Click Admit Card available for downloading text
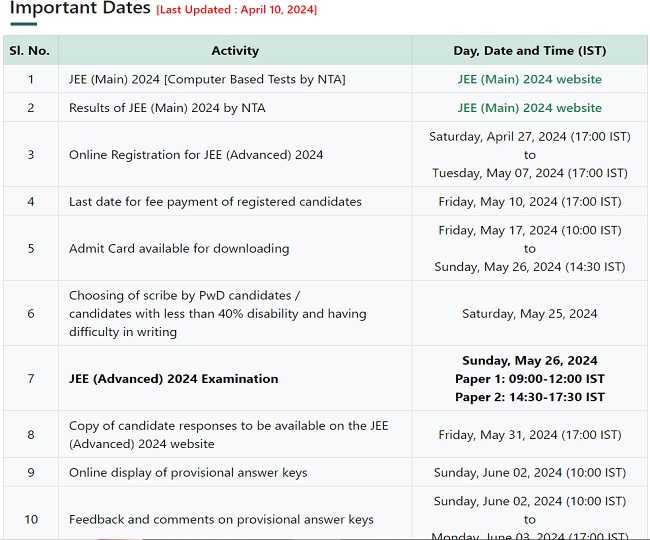This screenshot has height=540, width=650. (x=179, y=248)
